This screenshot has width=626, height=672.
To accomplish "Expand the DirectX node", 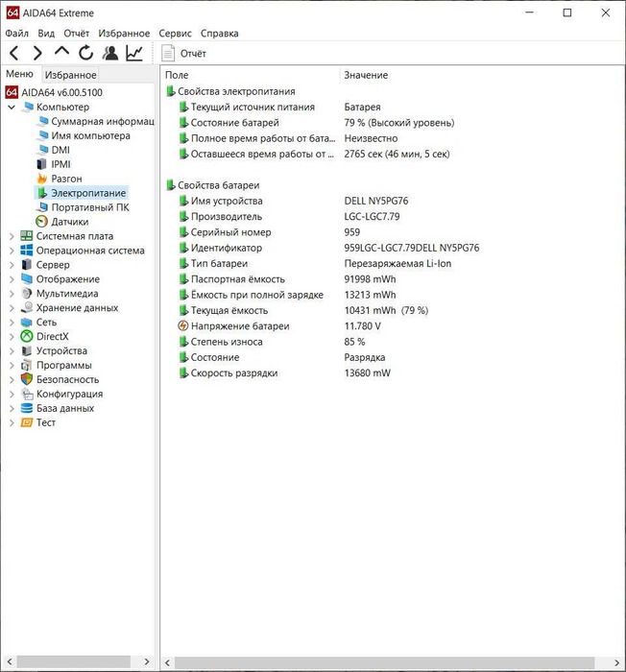I will [x=12, y=337].
